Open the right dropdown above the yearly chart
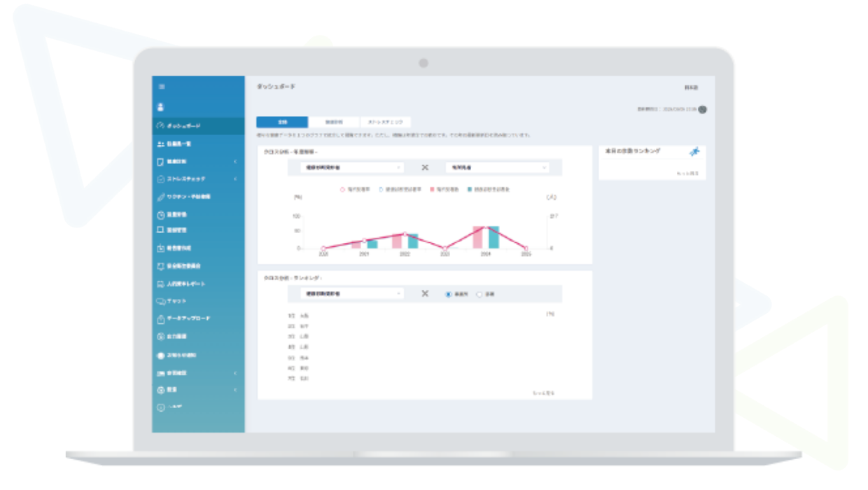Image resolution: width=868 pixels, height=490 pixels. tap(497, 168)
